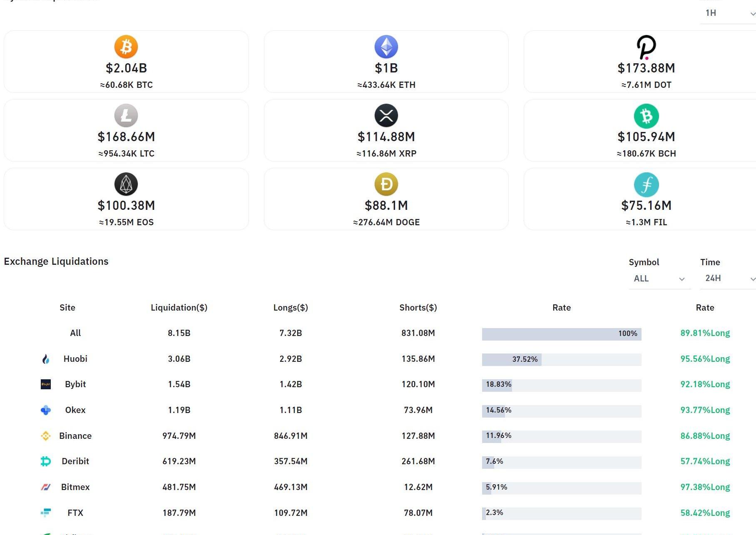Click the Dogecoin coin icon

(x=386, y=184)
